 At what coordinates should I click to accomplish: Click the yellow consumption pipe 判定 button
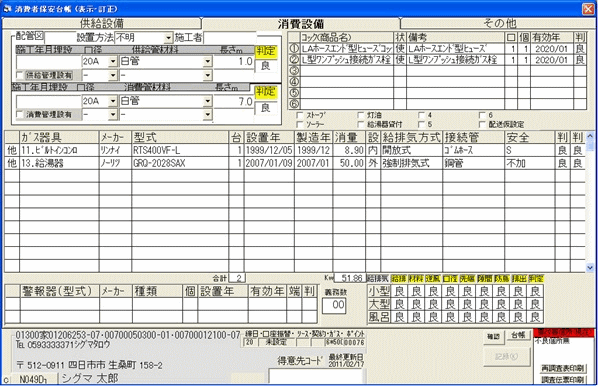pos(266,92)
